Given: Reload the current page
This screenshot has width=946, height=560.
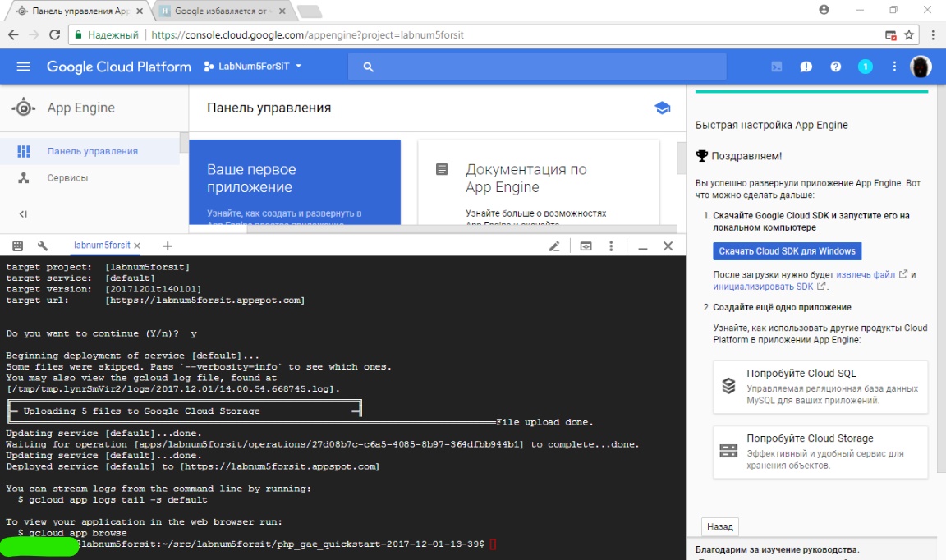Looking at the screenshot, I should tap(54, 35).
